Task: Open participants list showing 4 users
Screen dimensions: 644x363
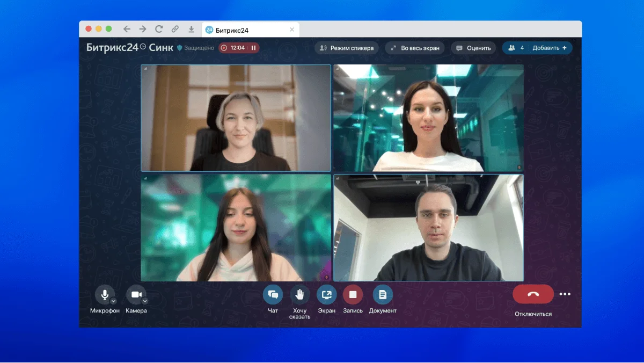Action: click(515, 48)
